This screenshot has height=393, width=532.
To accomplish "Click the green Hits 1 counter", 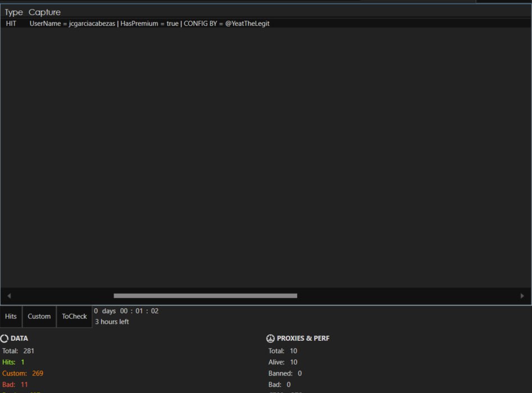I will click(13, 362).
